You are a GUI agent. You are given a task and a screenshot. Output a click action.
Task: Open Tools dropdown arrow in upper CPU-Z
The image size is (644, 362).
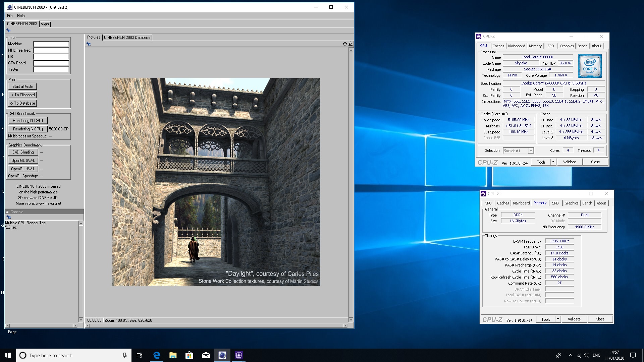553,162
